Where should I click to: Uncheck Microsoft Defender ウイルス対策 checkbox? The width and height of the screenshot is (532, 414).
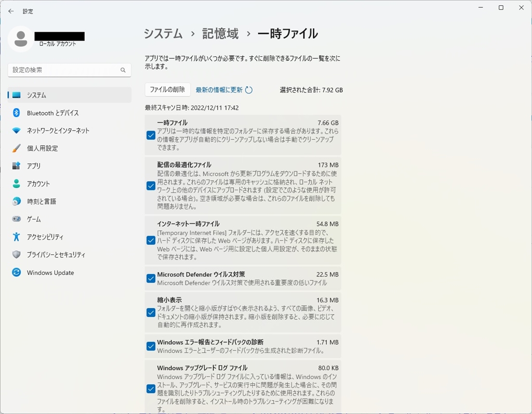coord(151,278)
